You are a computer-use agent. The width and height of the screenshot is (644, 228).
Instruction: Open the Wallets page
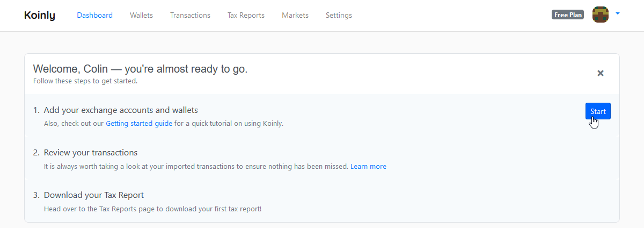141,15
